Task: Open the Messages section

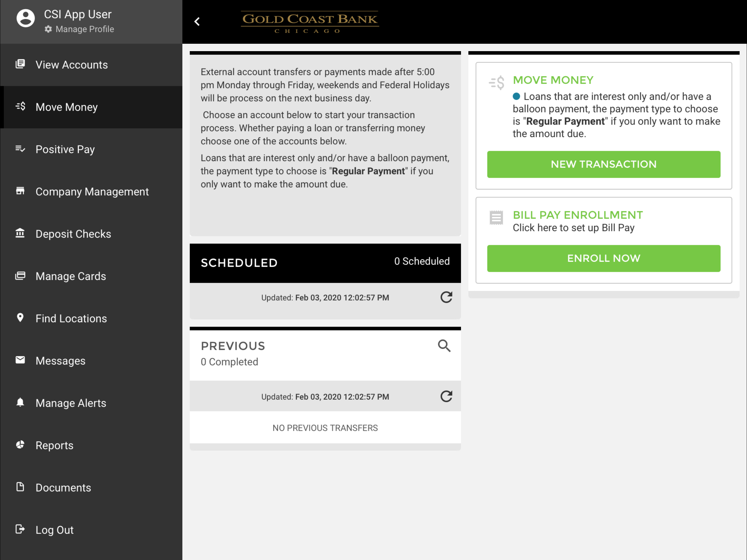Action: 91,361
